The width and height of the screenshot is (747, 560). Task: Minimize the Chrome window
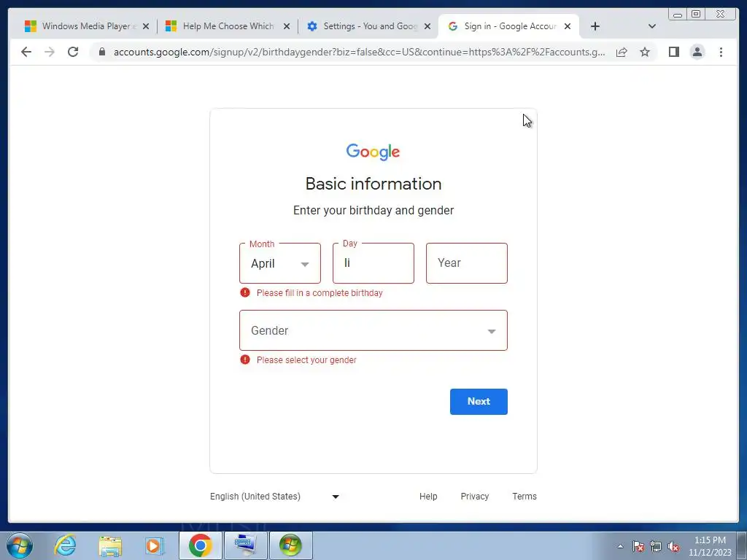pyautogui.click(x=678, y=15)
